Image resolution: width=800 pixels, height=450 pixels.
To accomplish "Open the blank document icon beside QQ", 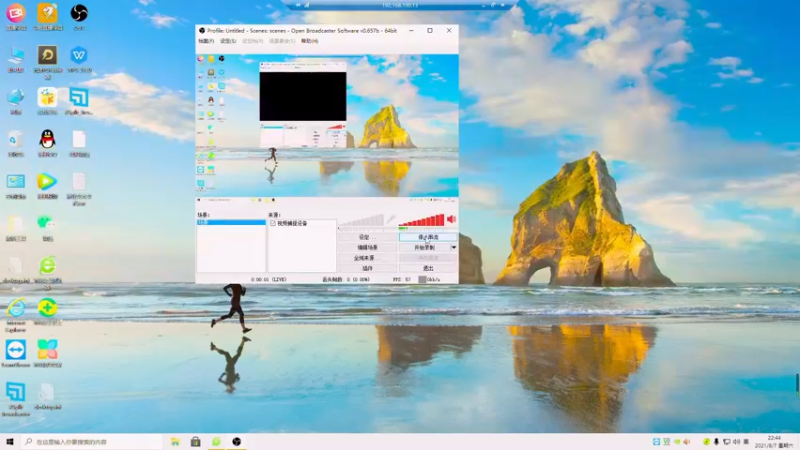I will [79, 139].
